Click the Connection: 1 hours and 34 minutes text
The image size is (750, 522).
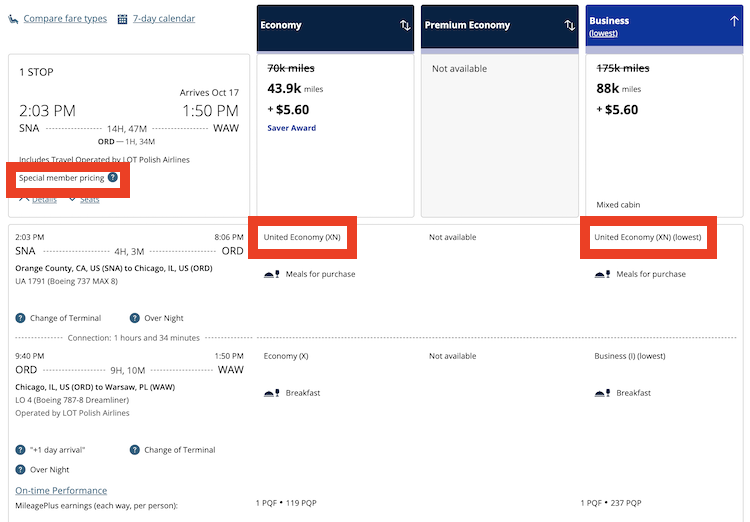[x=133, y=338]
